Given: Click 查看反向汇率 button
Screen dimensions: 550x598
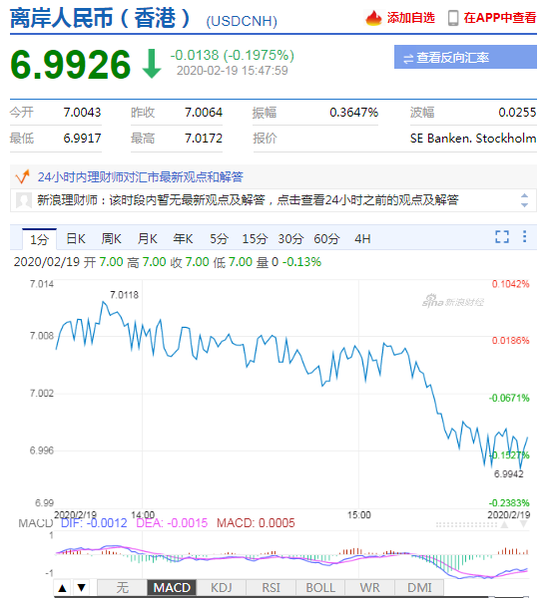Looking at the screenshot, I should [465, 57].
